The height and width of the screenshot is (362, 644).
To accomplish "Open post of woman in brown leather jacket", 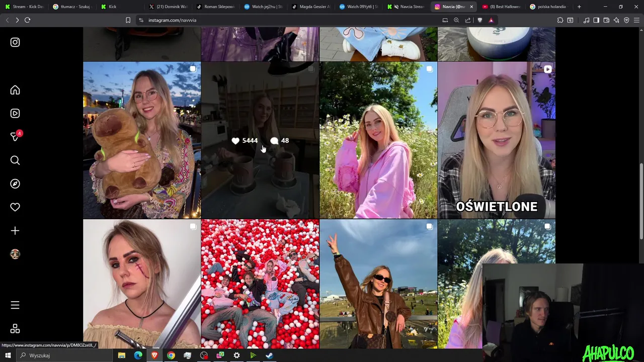I will (378, 284).
